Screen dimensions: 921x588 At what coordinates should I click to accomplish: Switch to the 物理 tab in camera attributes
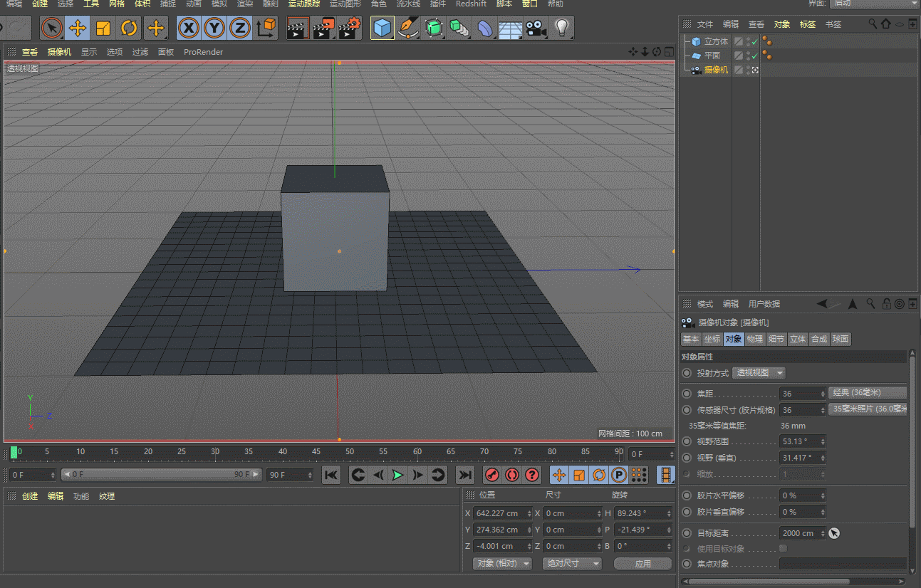click(x=755, y=340)
